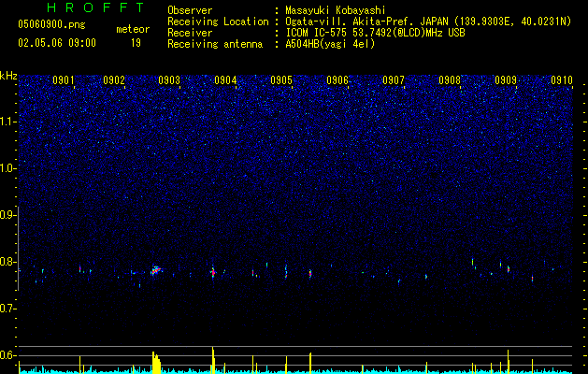Screen dimensions: 588x374
Task: Click the kHz axis unit label
Action: [8, 76]
